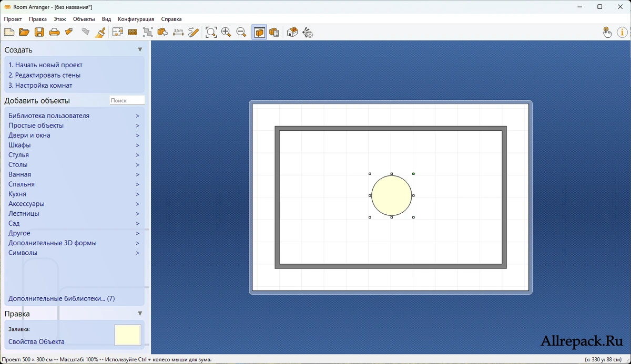Click the circle's bottom-center resize handle

pyautogui.click(x=391, y=217)
